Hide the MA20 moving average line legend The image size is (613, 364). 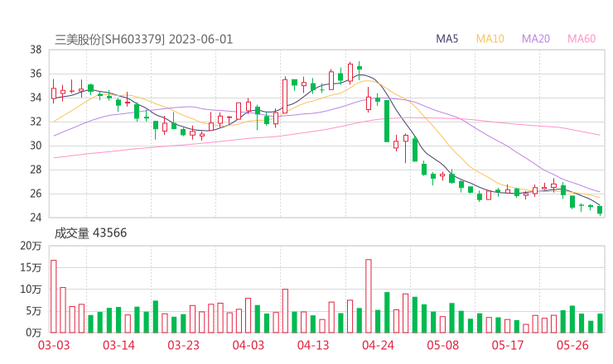point(536,39)
